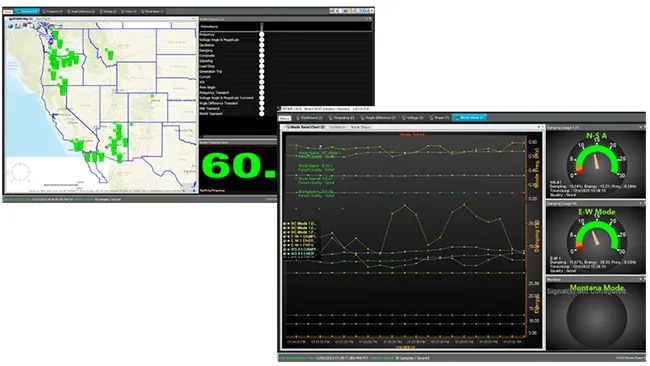Click the Composite indicator light
The height and width of the screenshot is (366, 650).
262,56
